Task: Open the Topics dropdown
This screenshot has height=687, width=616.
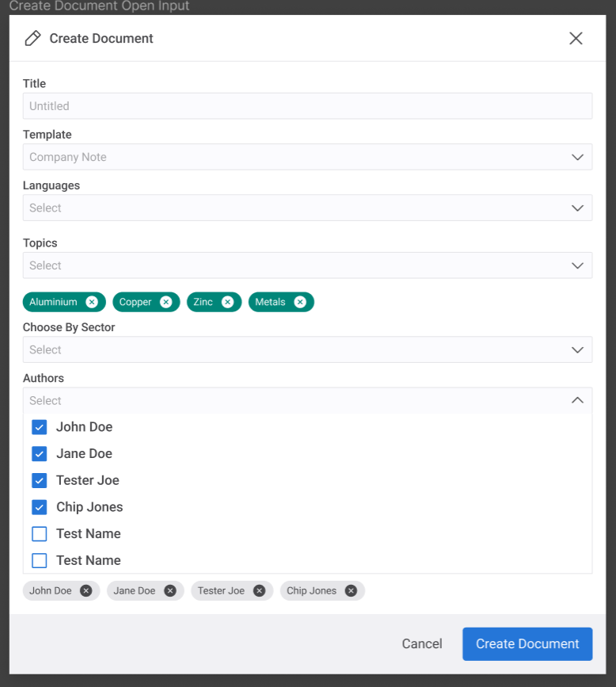Action: click(x=307, y=265)
